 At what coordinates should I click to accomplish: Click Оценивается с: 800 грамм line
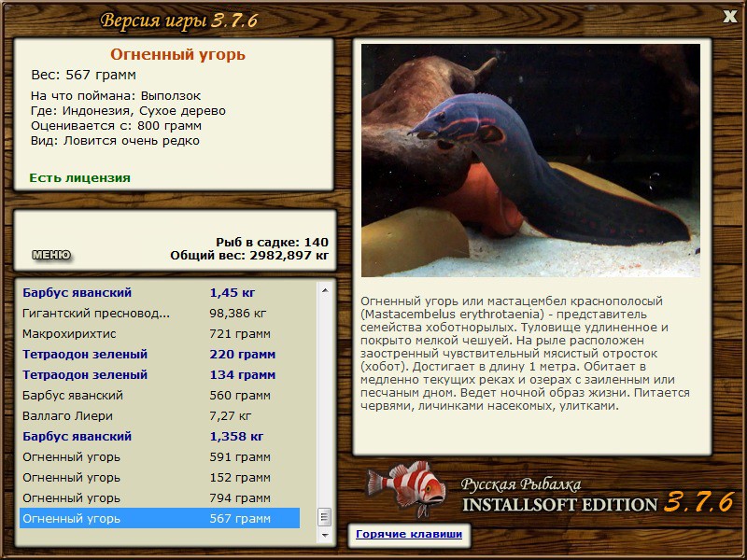click(x=116, y=126)
